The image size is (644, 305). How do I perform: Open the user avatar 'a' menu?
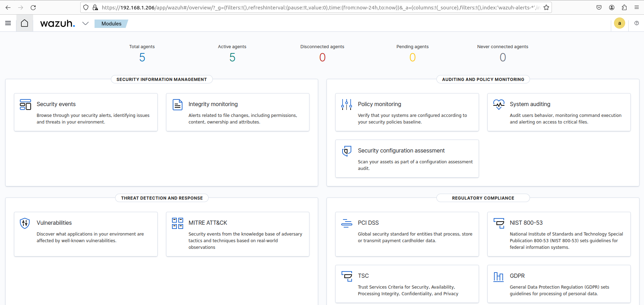coord(620,23)
